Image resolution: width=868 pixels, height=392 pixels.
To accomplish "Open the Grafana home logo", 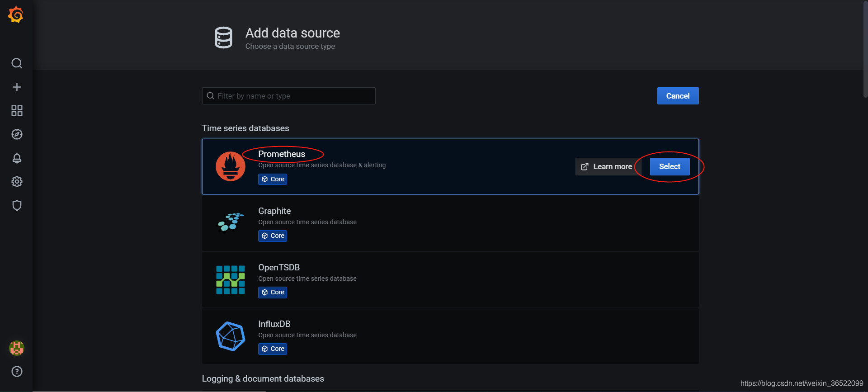I will pos(16,14).
